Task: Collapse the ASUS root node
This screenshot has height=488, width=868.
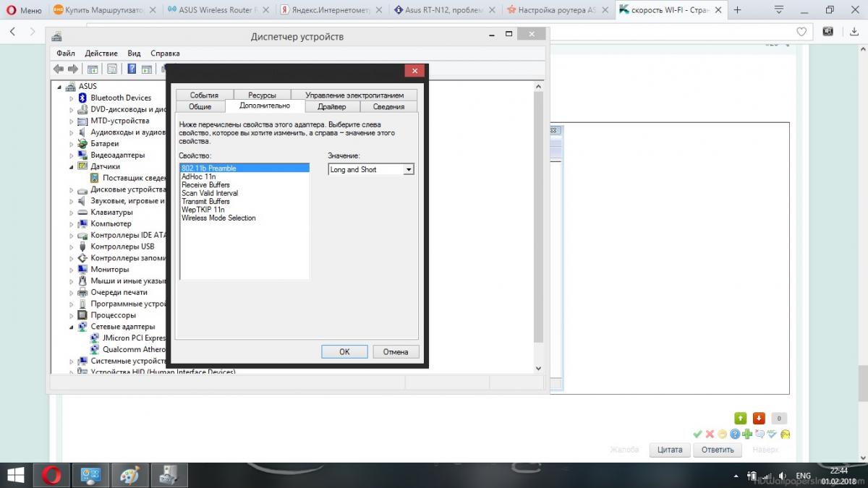Action: (x=60, y=86)
